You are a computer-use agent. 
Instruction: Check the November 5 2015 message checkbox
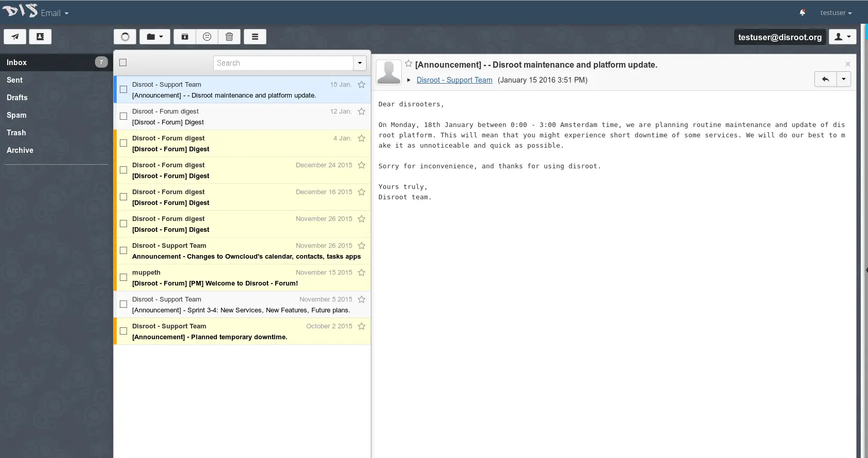[x=123, y=304]
